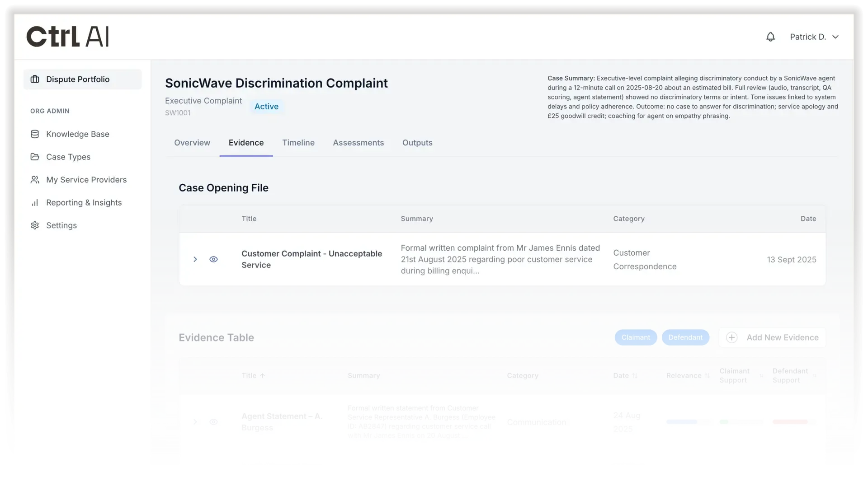The height and width of the screenshot is (486, 868).
Task: Click the Case Opening File heading
Action: tap(223, 188)
